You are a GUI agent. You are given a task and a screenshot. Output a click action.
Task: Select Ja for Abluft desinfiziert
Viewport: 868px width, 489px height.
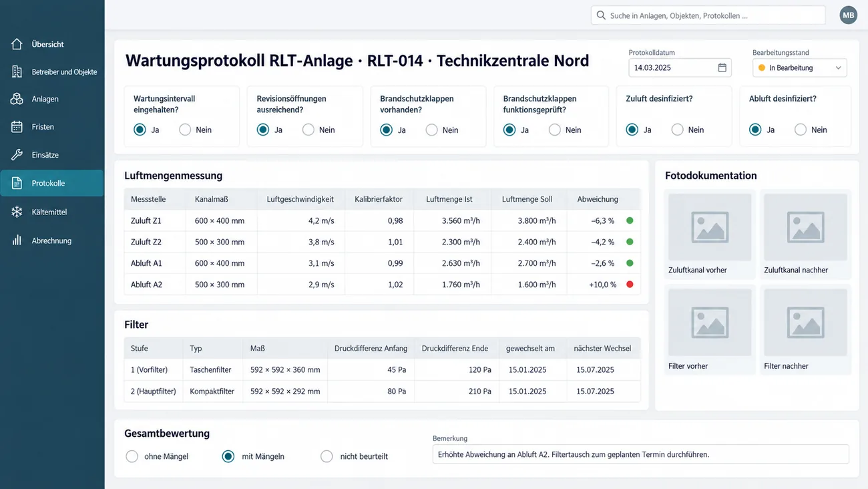[755, 130]
